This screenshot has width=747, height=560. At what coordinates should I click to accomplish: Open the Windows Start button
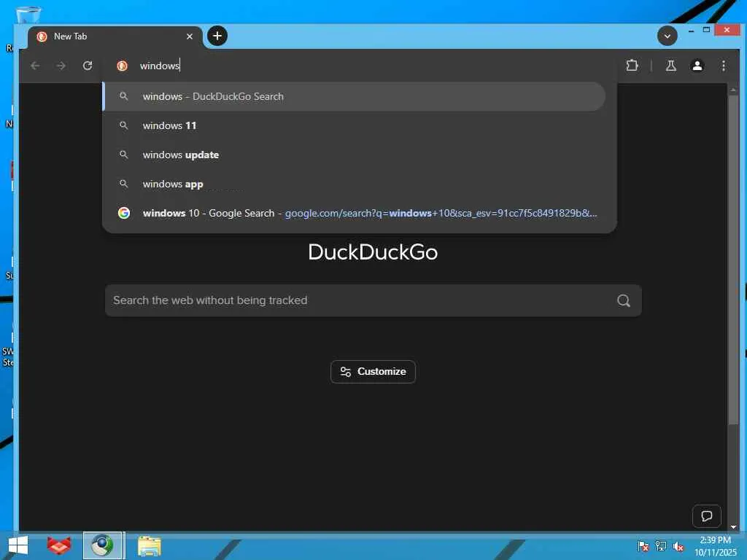pyautogui.click(x=18, y=545)
